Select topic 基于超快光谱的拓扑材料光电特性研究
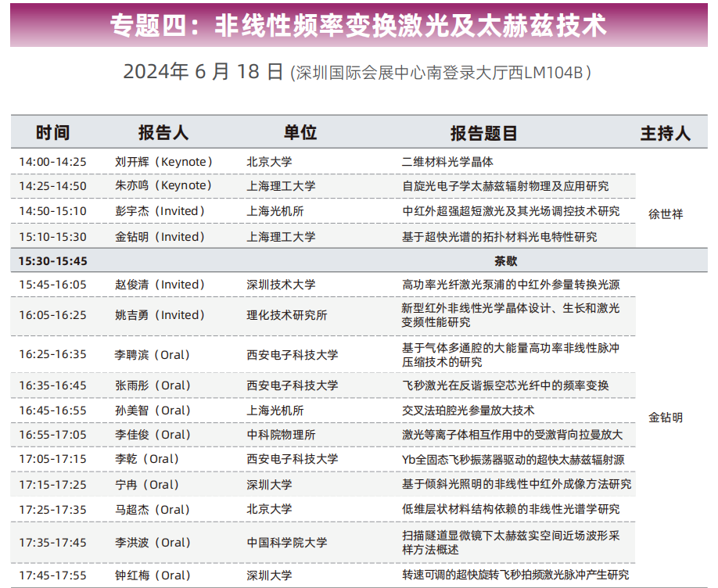Image resolution: width=718 pixels, height=588 pixels. (500, 237)
